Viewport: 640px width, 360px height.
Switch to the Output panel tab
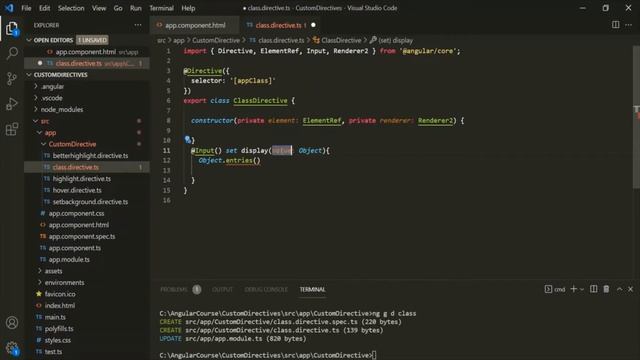click(x=222, y=289)
